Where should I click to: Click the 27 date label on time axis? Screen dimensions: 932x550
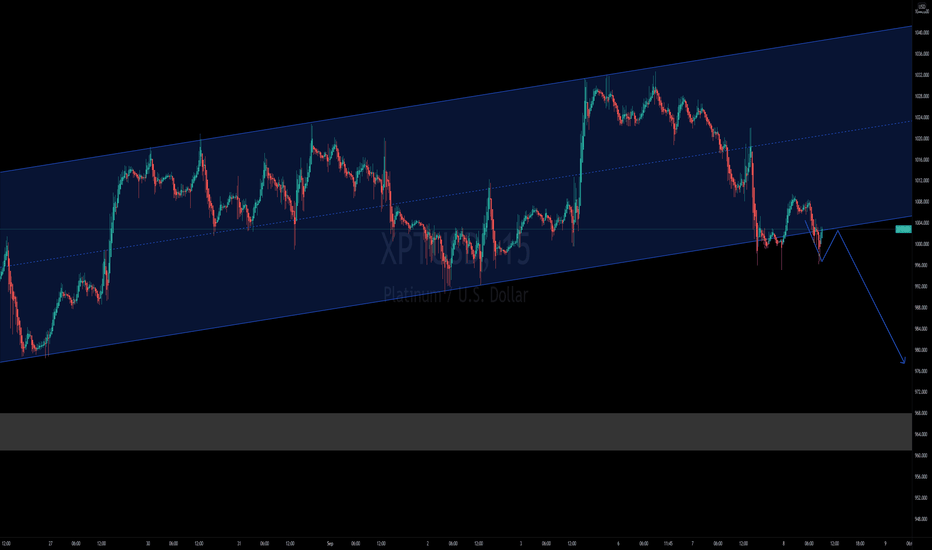(51, 543)
